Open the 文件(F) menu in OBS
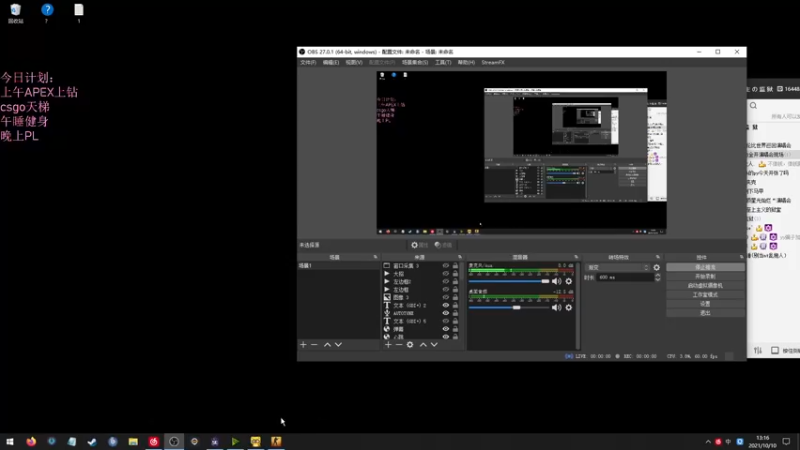Viewport: 800px width, 450px height. point(308,62)
